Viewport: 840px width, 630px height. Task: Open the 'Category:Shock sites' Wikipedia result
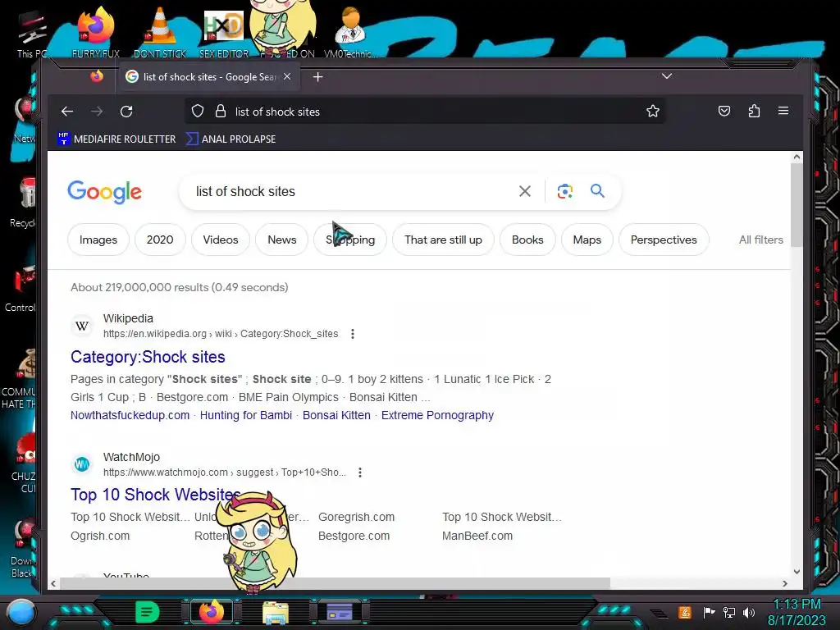click(x=148, y=357)
